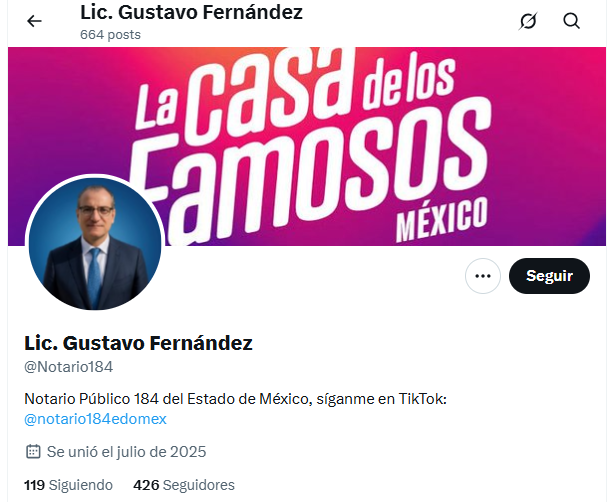Viewport: 616px width, 502px height.
Task: Click the 664 posts counter
Action: (x=110, y=35)
